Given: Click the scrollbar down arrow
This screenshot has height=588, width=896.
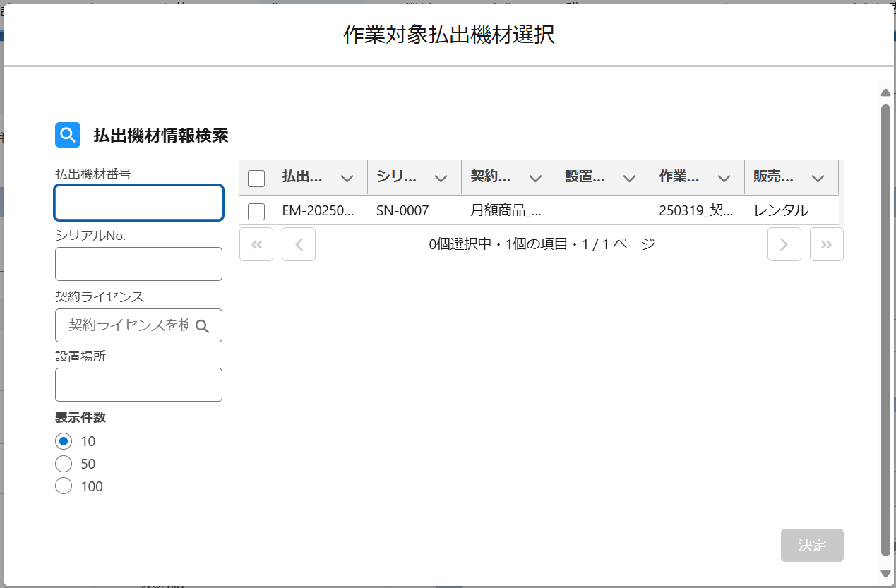Looking at the screenshot, I should coord(885,573).
